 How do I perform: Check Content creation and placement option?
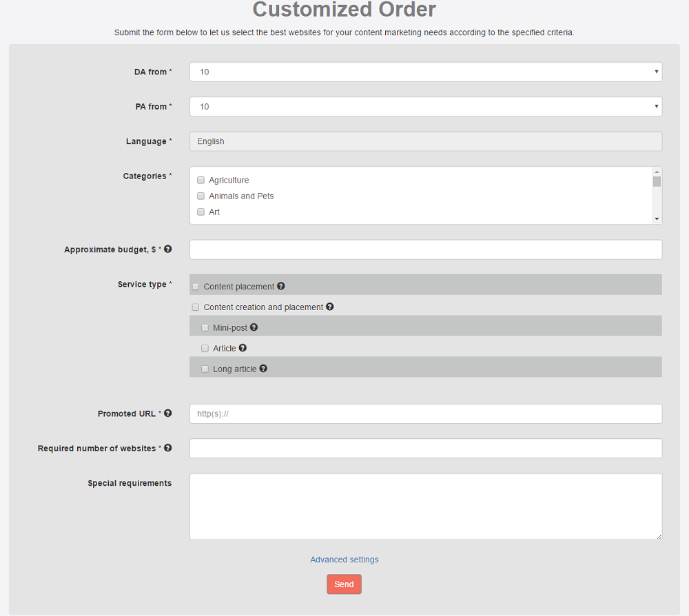tap(196, 307)
